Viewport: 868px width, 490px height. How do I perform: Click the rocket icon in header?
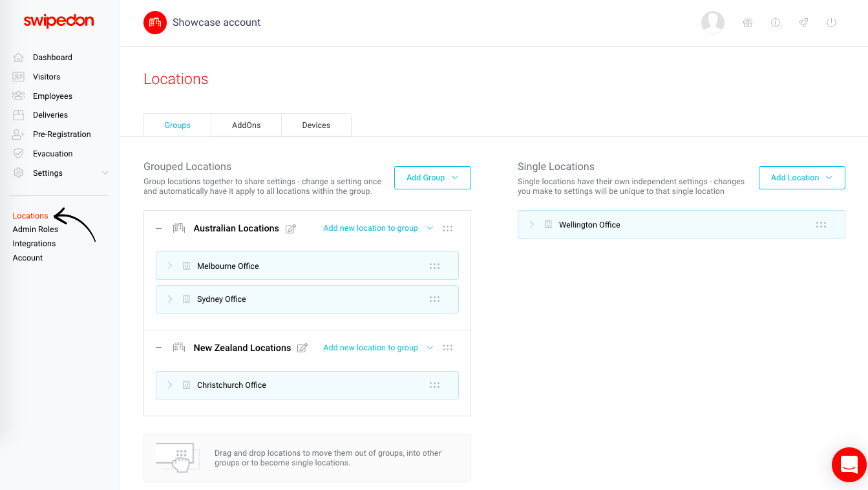803,23
